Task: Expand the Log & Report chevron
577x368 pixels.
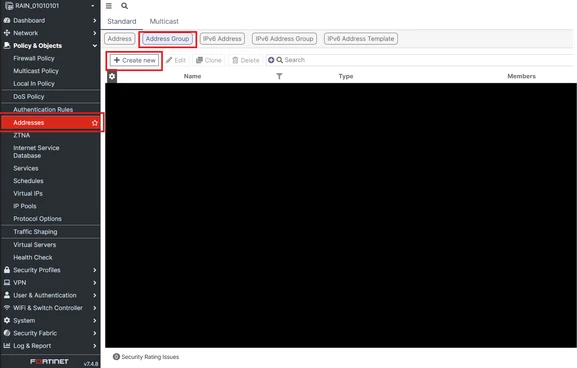Action: pyautogui.click(x=95, y=346)
